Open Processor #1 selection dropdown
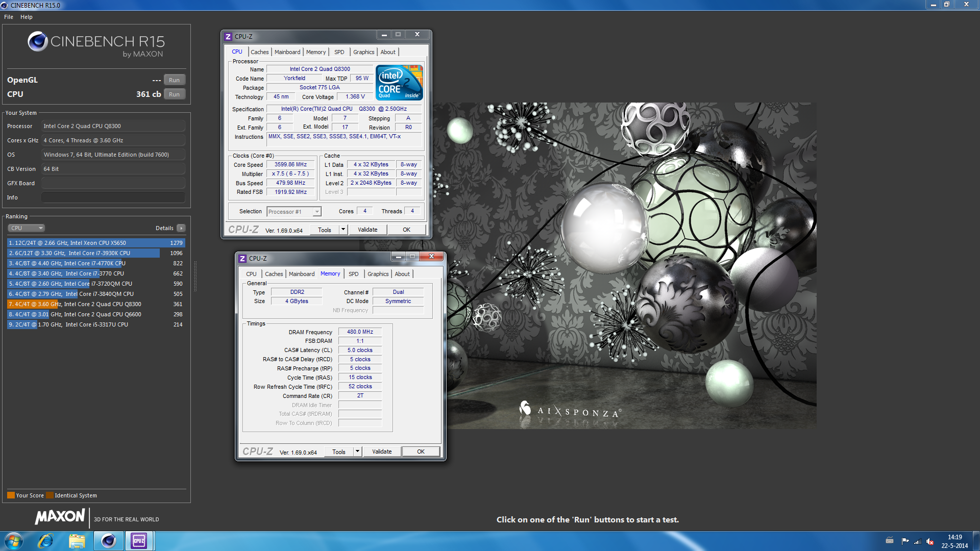 tap(294, 212)
